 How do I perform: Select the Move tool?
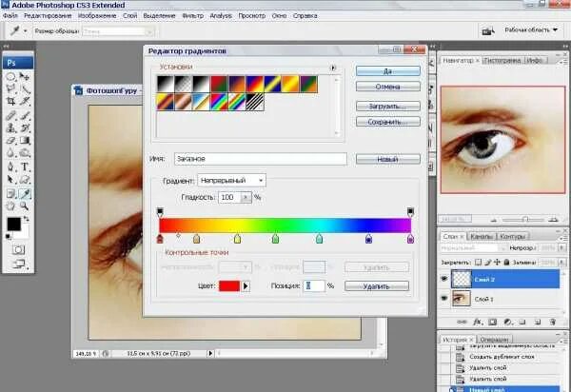pos(25,76)
